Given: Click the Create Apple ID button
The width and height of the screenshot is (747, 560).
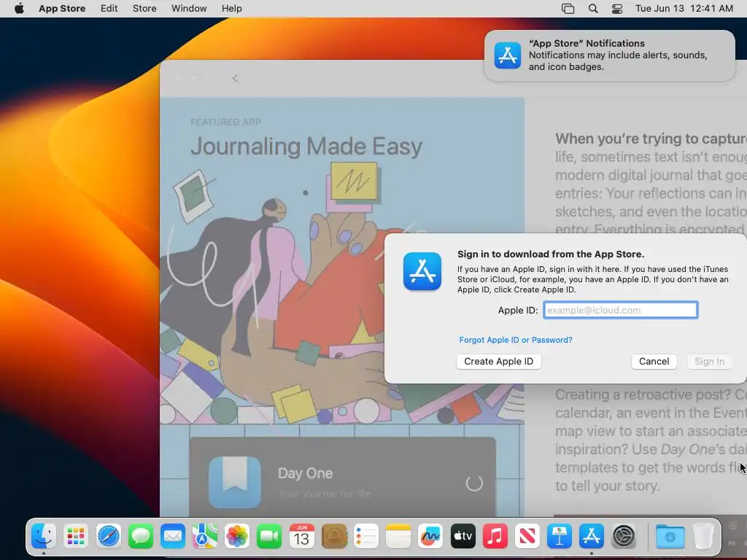Looking at the screenshot, I should [x=499, y=362].
